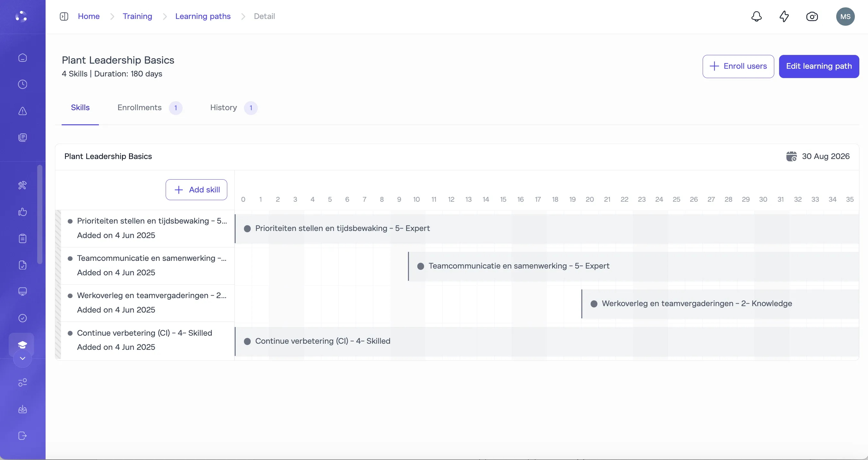This screenshot has width=868, height=460.
Task: Open the camera screenshot icon in header
Action: [812, 16]
